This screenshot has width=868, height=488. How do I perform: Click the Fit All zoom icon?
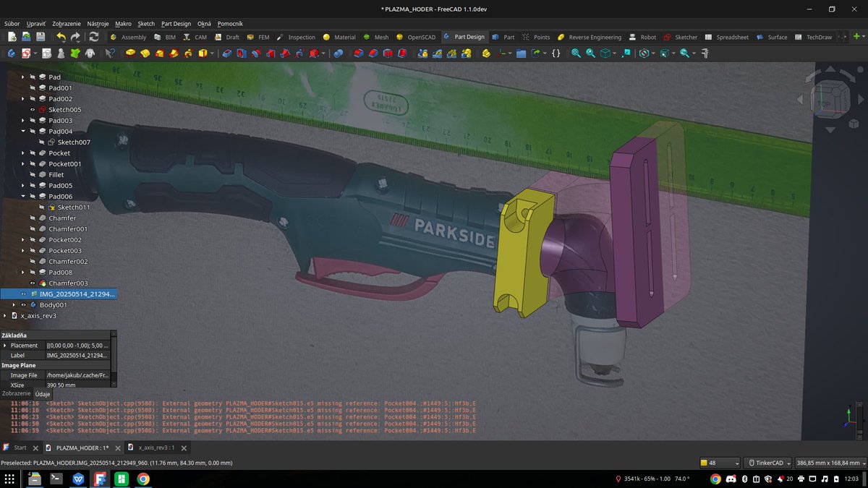(x=576, y=53)
